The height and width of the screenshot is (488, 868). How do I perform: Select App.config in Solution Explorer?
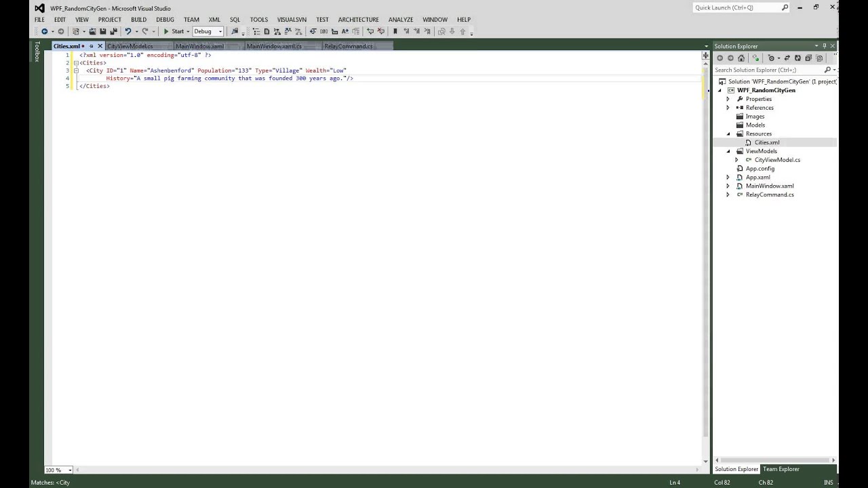[x=760, y=168]
